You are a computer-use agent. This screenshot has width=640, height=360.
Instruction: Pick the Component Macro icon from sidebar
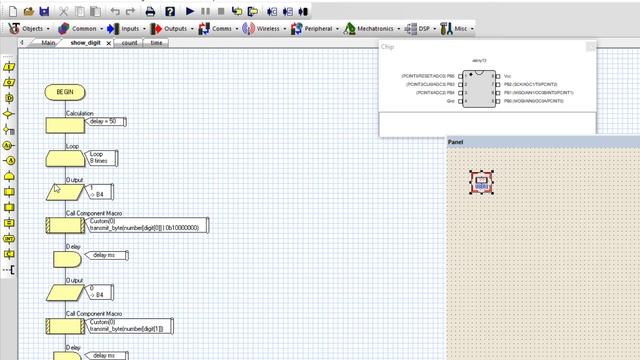pos(9,207)
